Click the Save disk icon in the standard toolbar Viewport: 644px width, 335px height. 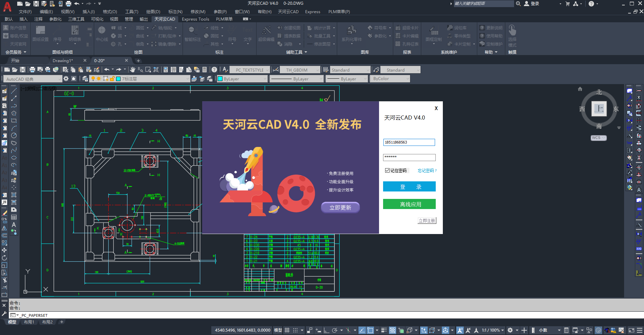pos(23,70)
